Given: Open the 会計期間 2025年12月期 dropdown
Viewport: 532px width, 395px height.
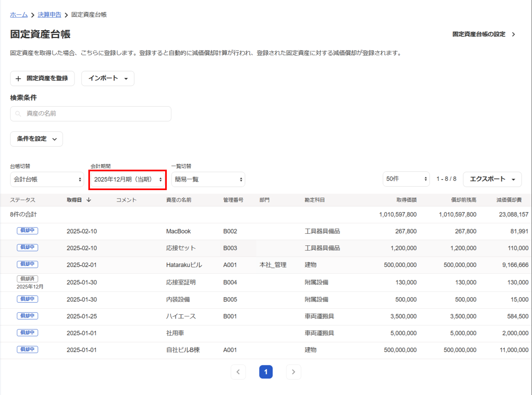Looking at the screenshot, I should (128, 179).
